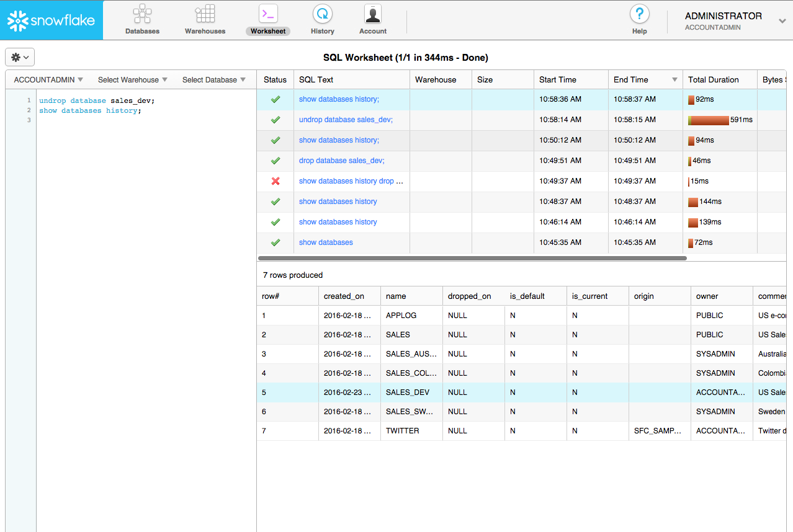Open the Select Warehouse dropdown

[133, 79]
